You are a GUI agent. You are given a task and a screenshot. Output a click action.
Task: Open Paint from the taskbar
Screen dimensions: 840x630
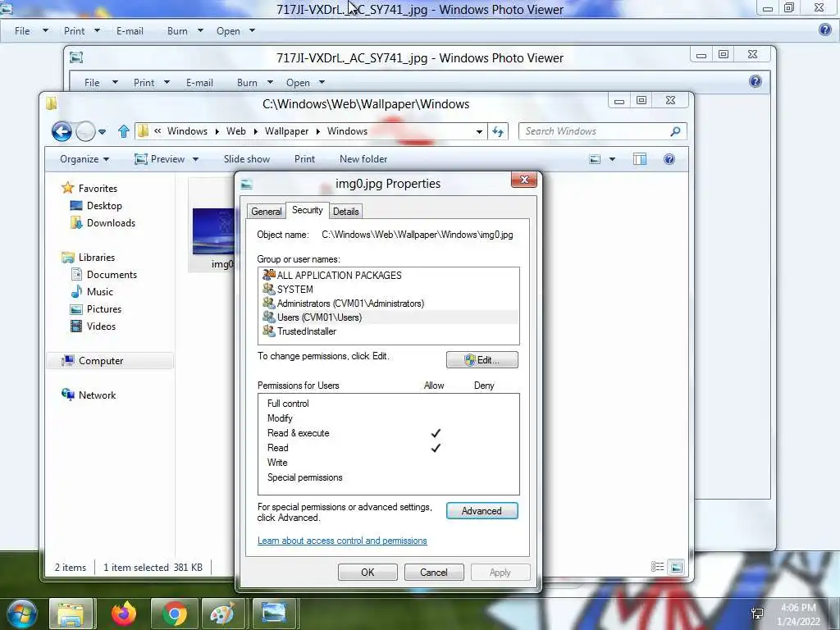(x=221, y=614)
